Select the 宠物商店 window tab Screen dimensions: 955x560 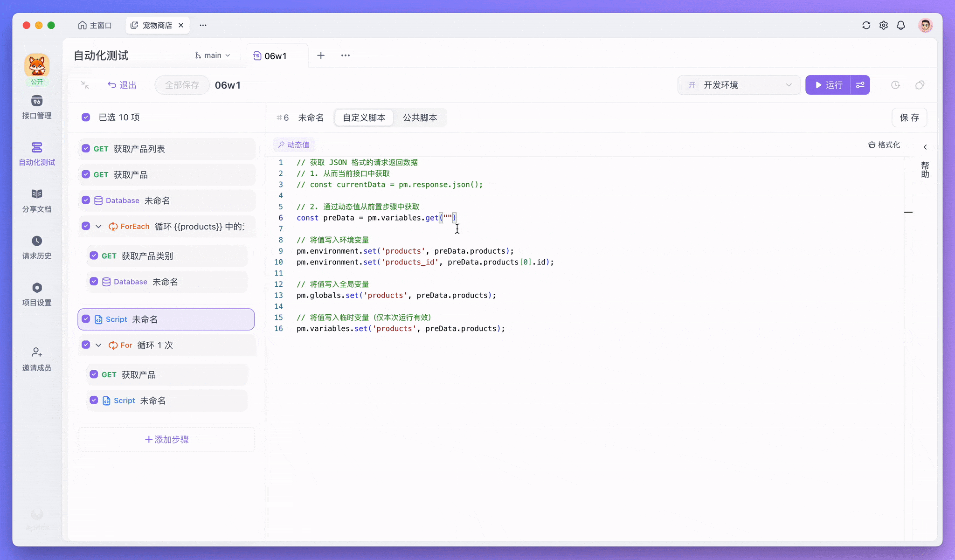click(x=157, y=25)
